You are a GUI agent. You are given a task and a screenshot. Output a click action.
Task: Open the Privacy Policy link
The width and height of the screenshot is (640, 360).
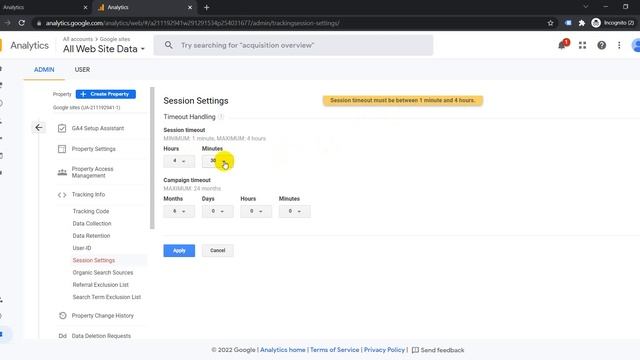(384, 350)
